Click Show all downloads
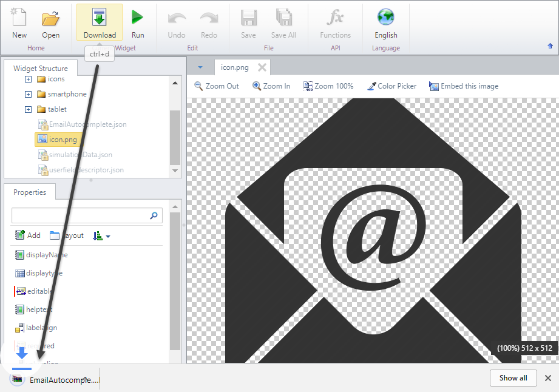The width and height of the screenshot is (559, 392). tap(513, 378)
